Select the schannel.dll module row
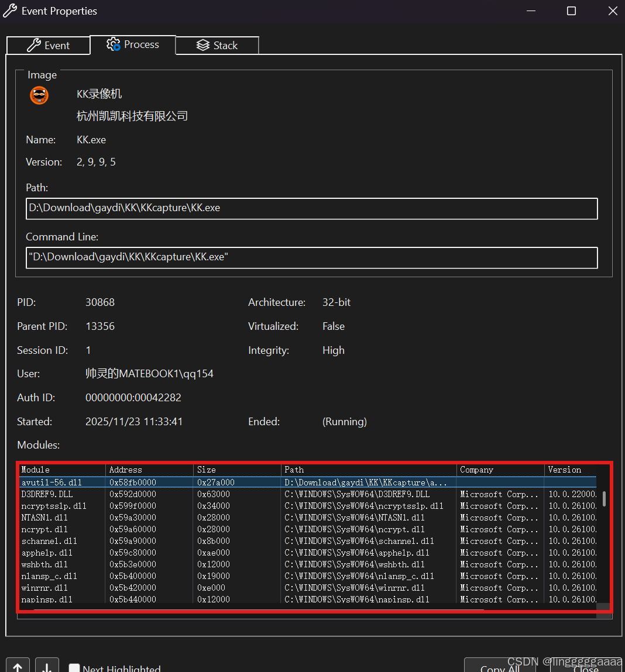625x672 pixels. [x=308, y=541]
